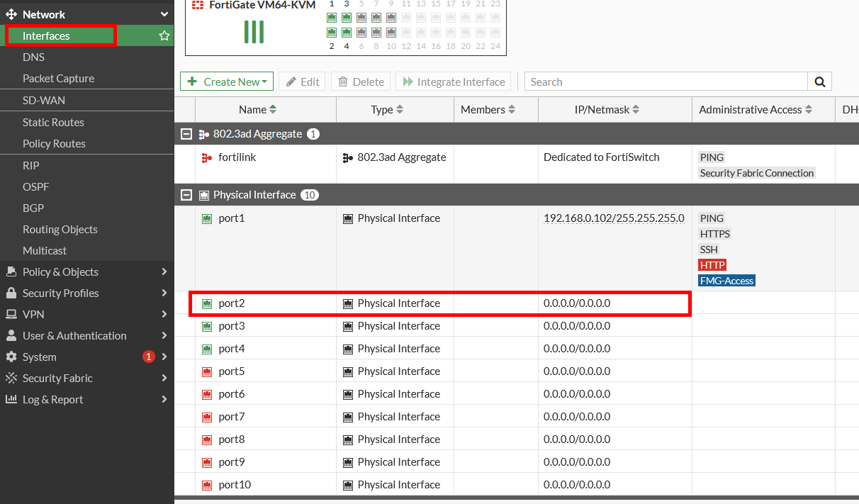Click the Name column sort arrows
Image resolution: width=859 pixels, height=504 pixels.
pyautogui.click(x=273, y=110)
